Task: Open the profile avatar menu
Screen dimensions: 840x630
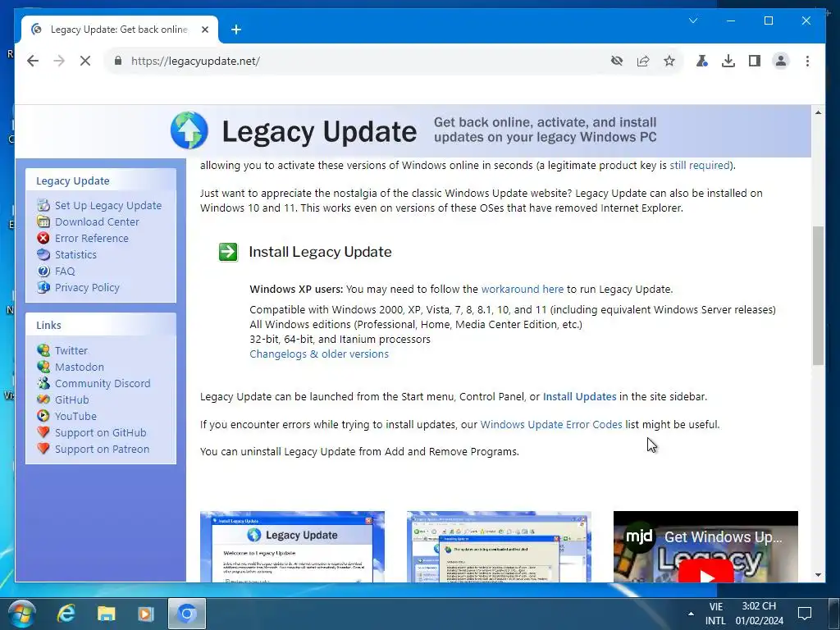Action: click(781, 61)
